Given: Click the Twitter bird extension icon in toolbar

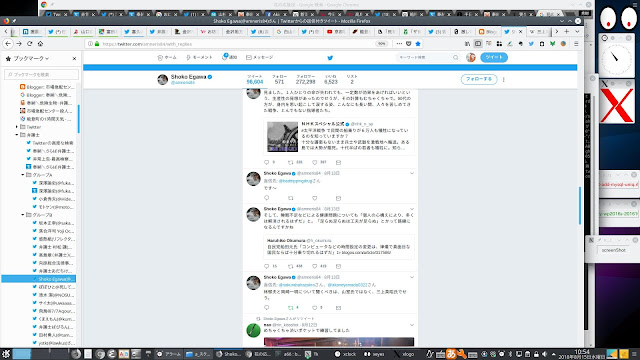Looking at the screenshot, I should click(531, 44).
